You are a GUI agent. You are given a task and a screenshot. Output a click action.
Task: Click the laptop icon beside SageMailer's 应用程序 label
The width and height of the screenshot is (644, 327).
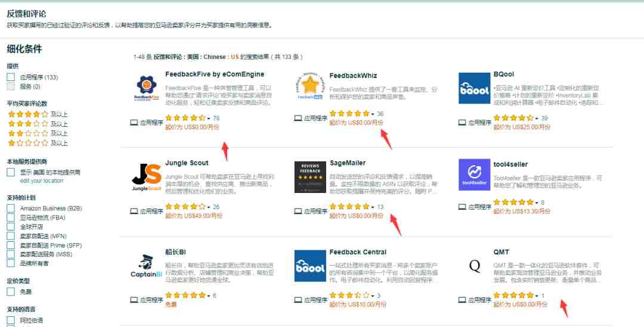298,211
